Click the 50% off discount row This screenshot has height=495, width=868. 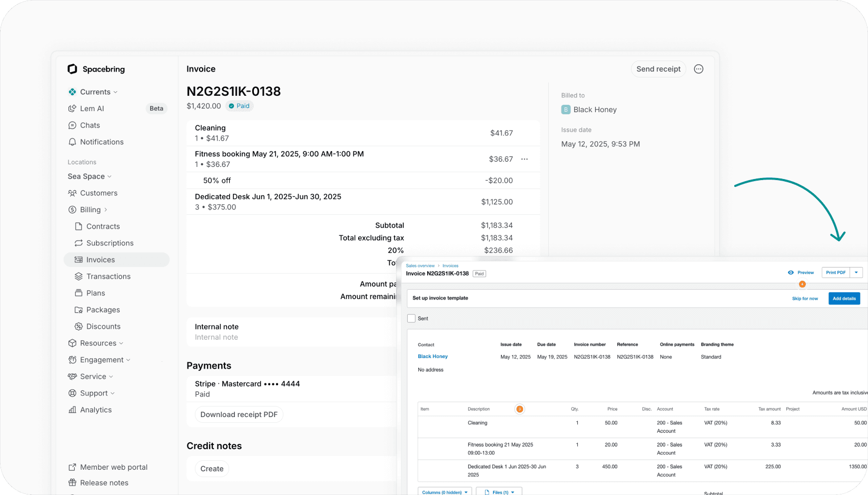click(363, 181)
